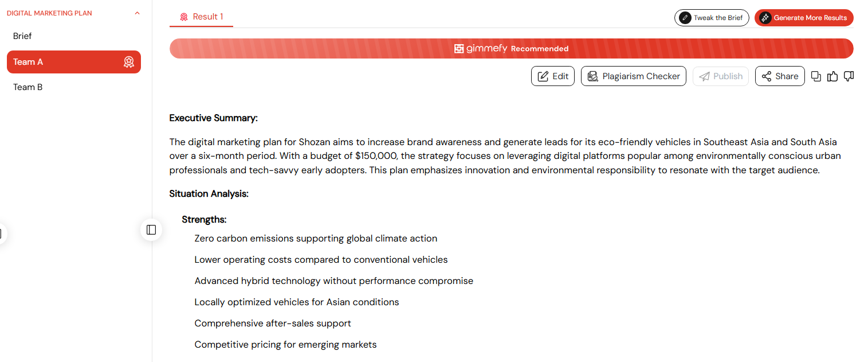Screen dimensions: 868x362
Task: Click the copy result icon
Action: point(816,76)
